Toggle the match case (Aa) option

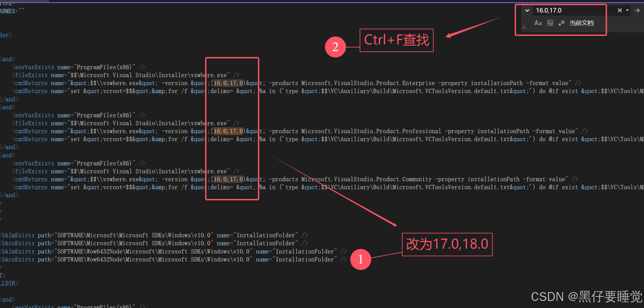pos(538,23)
